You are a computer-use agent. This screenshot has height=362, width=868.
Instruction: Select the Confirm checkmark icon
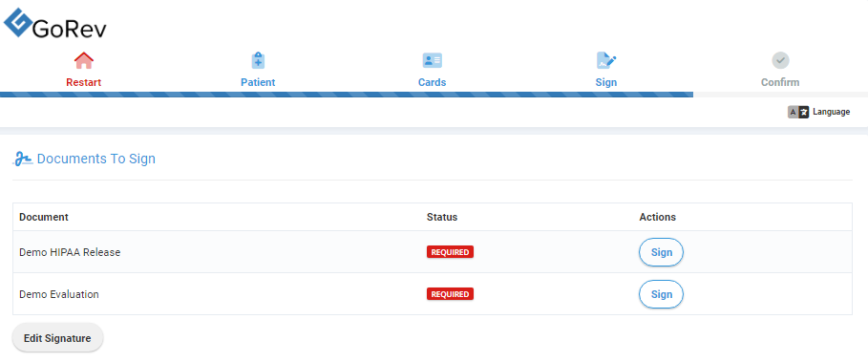[780, 60]
